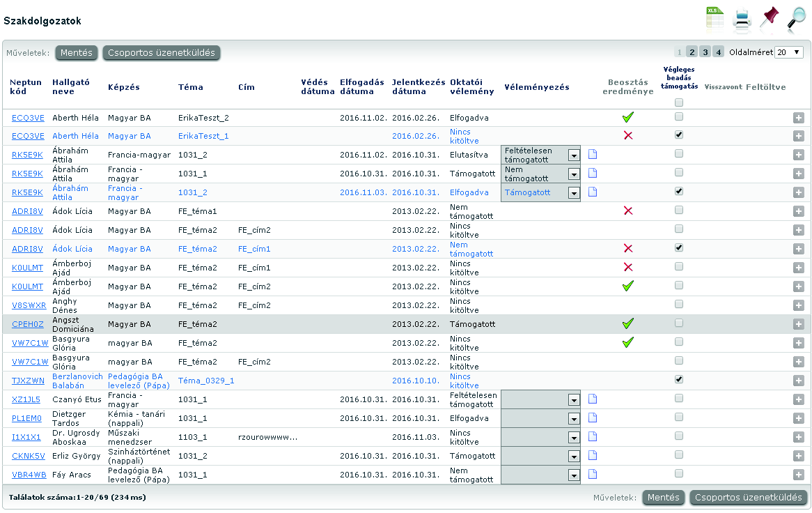Open the 'Feltételesen támogatott' Véleményezés dropdown
Viewport: 812px width, 513px height.
(540, 155)
